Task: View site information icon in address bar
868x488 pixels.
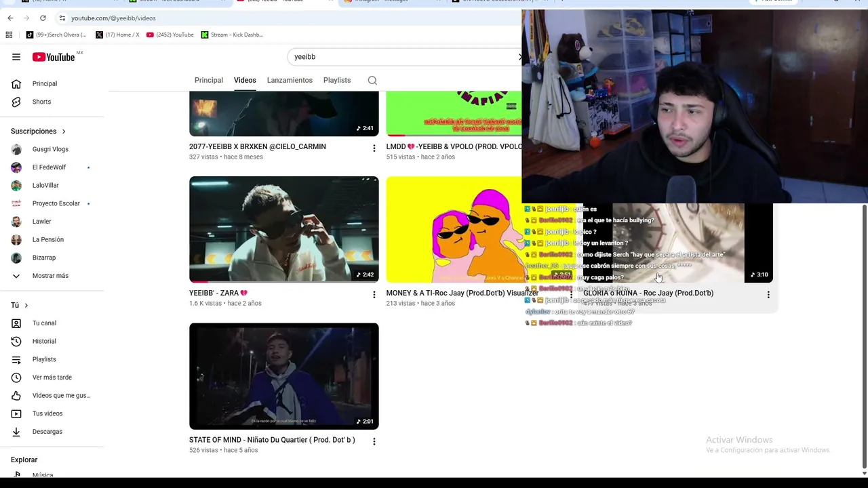Action: tap(62, 18)
